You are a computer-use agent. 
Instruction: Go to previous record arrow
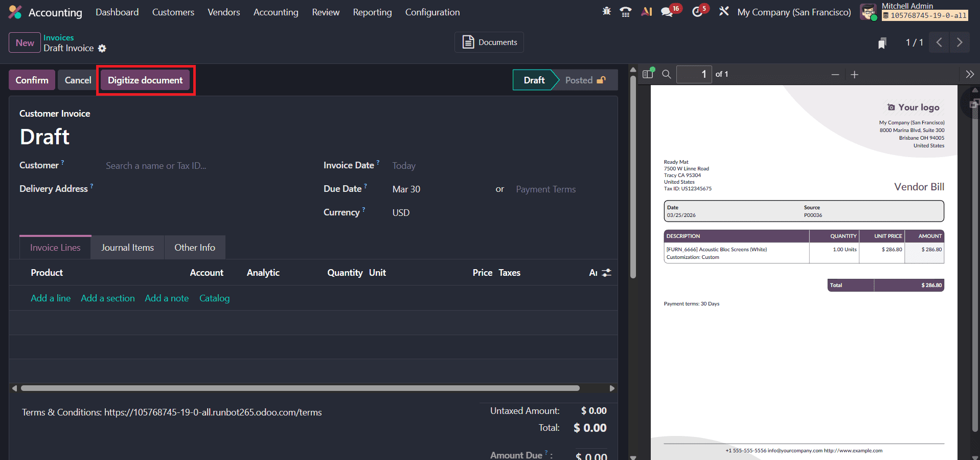click(939, 42)
